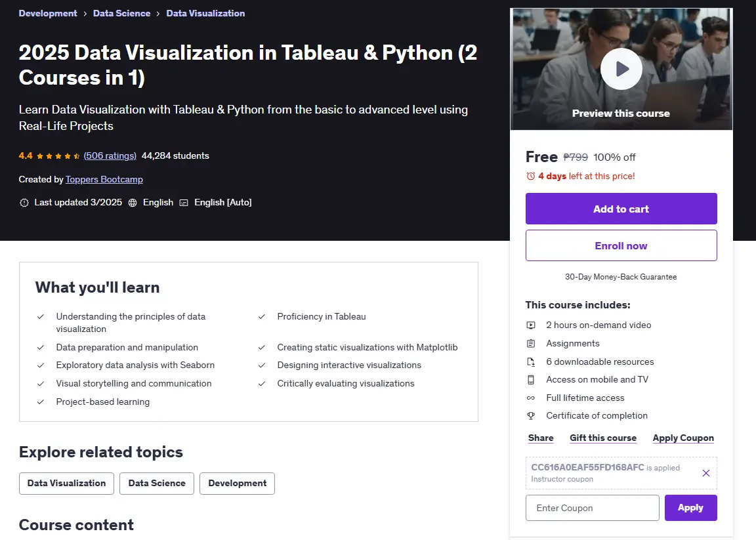Click the Explore related topics heading
756x540 pixels.
pyautogui.click(x=101, y=452)
